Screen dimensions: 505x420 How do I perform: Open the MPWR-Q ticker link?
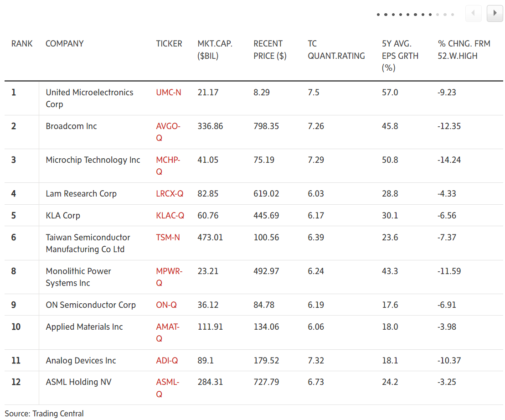[169, 277]
